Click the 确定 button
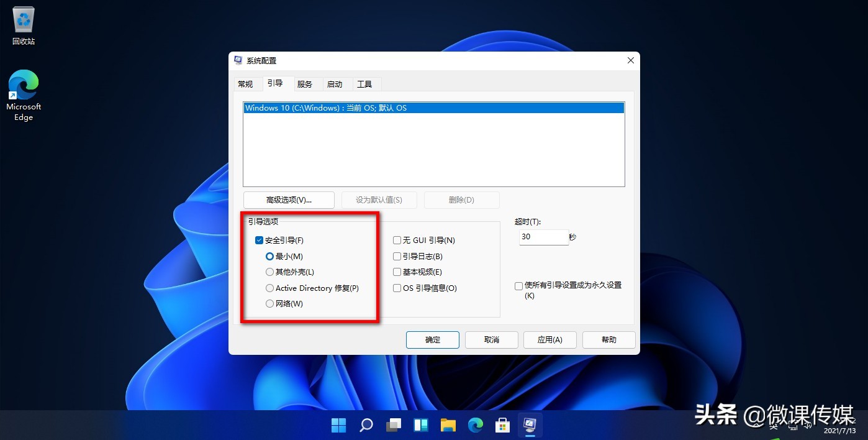 (433, 340)
